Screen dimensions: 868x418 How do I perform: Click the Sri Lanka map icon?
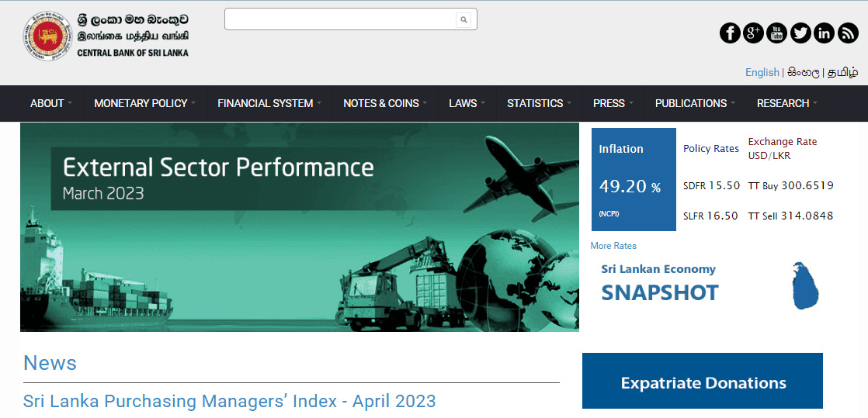(805, 285)
